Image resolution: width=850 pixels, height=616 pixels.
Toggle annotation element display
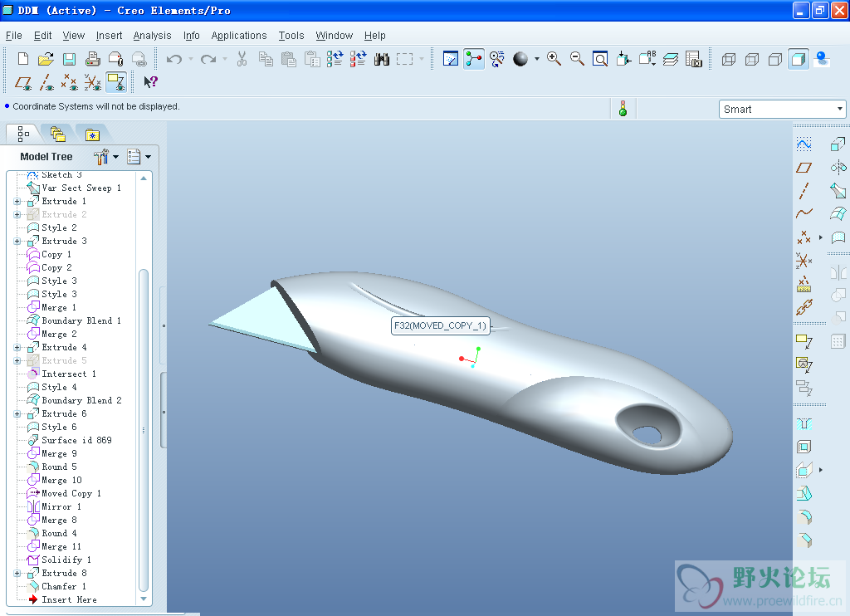click(116, 82)
